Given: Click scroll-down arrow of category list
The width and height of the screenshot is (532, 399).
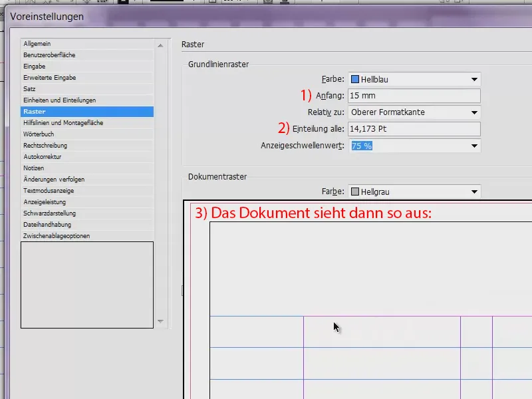Looking at the screenshot, I should pyautogui.click(x=160, y=321).
